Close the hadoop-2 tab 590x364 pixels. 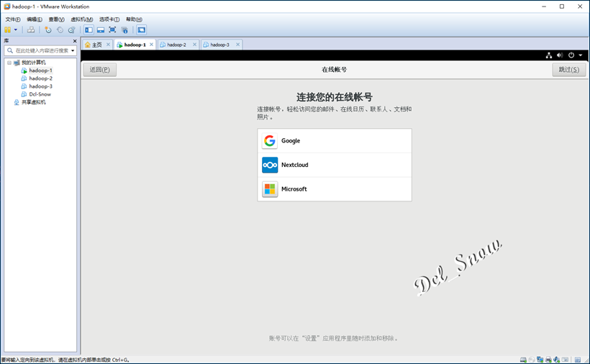(194, 45)
